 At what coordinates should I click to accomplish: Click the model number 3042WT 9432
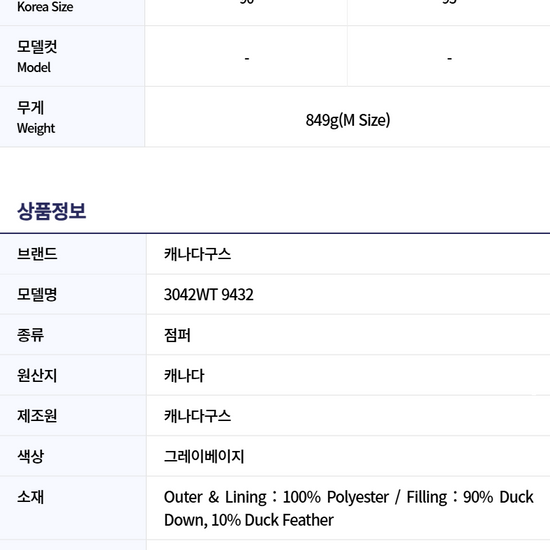click(x=209, y=294)
